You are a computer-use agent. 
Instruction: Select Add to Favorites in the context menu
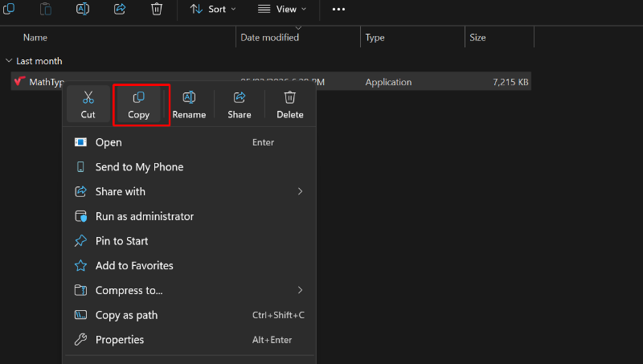[x=134, y=265]
